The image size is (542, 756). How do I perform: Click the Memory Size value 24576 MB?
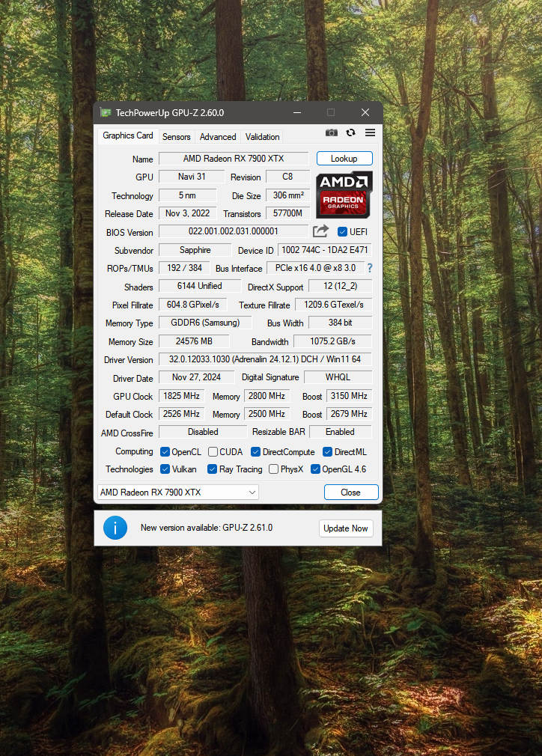click(x=194, y=341)
